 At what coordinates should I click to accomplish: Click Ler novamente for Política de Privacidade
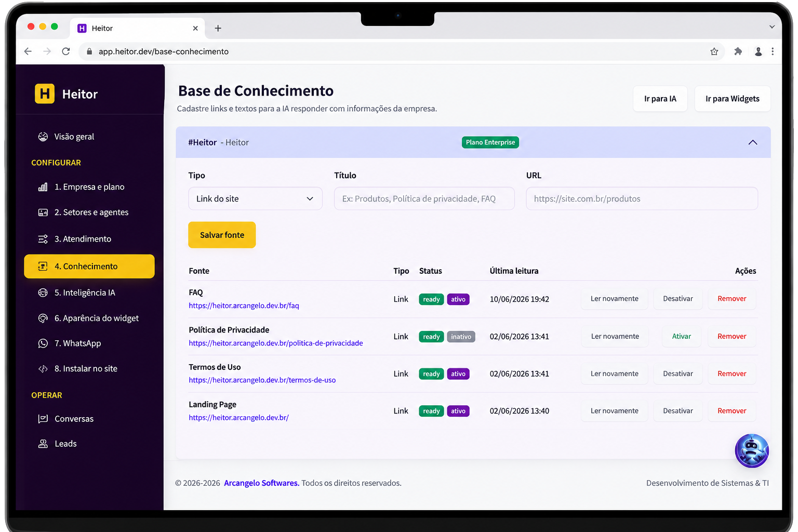pyautogui.click(x=615, y=336)
